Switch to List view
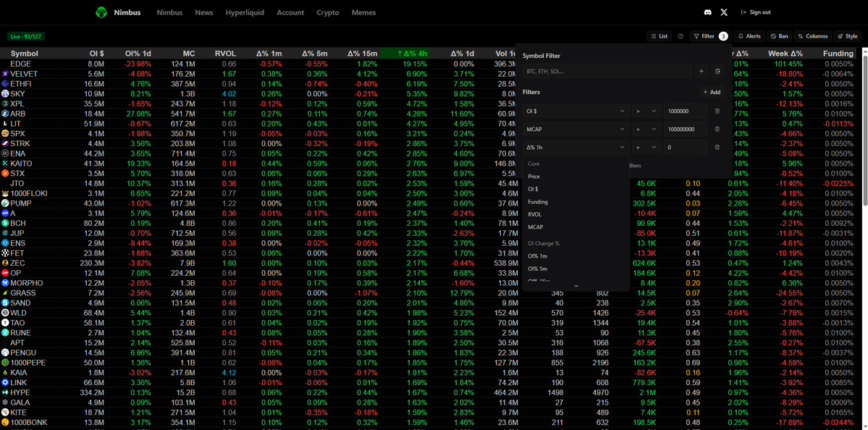Viewport: 868px width, 430px height. (x=659, y=36)
